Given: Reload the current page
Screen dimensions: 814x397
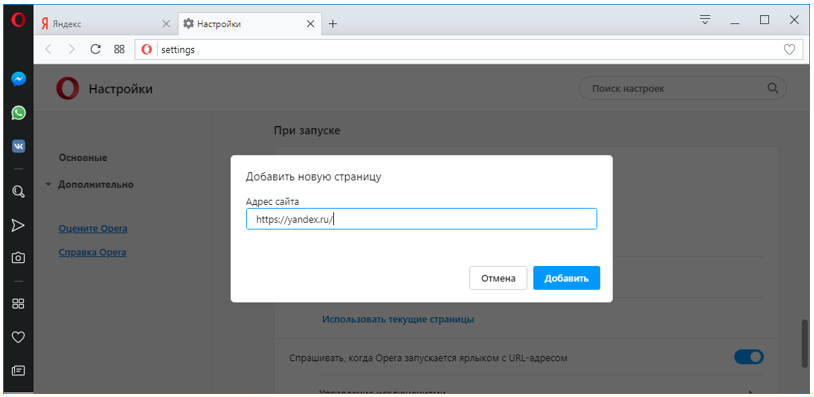Looking at the screenshot, I should (95, 49).
